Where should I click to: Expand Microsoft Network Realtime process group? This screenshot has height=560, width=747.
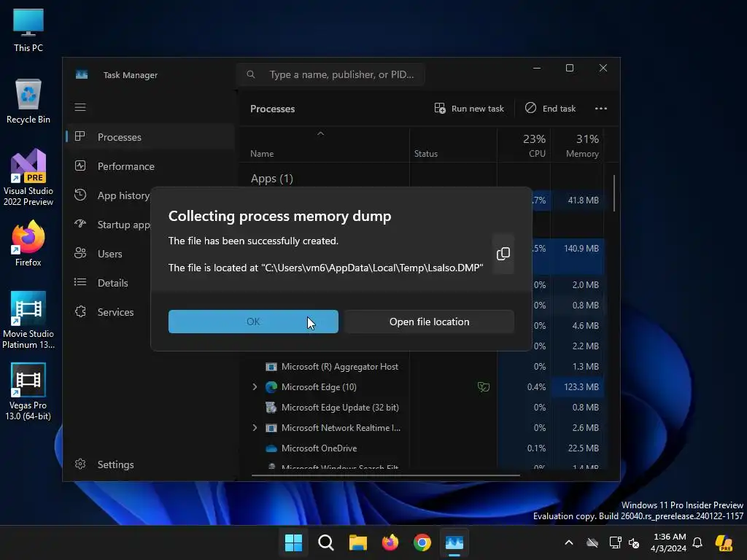pos(255,427)
